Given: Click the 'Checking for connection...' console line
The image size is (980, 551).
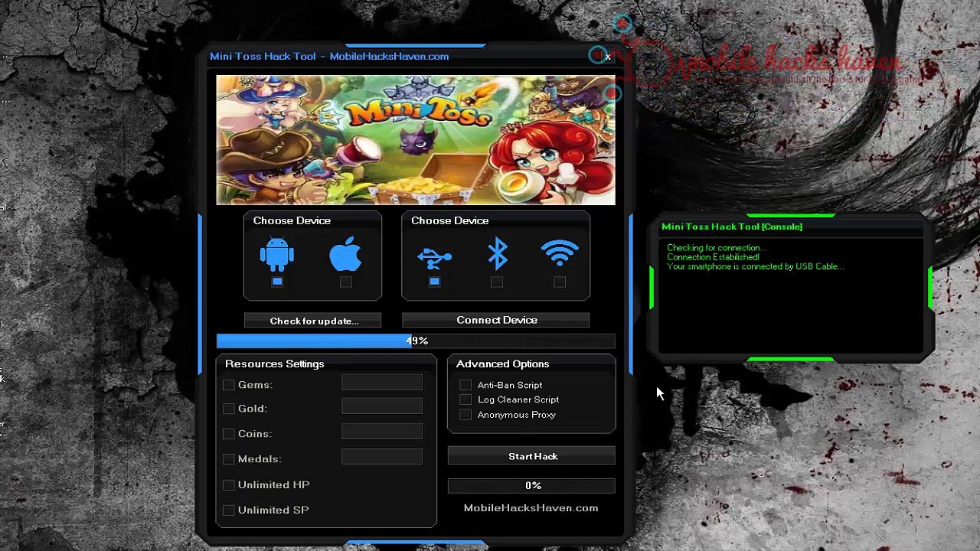Looking at the screenshot, I should pos(716,248).
